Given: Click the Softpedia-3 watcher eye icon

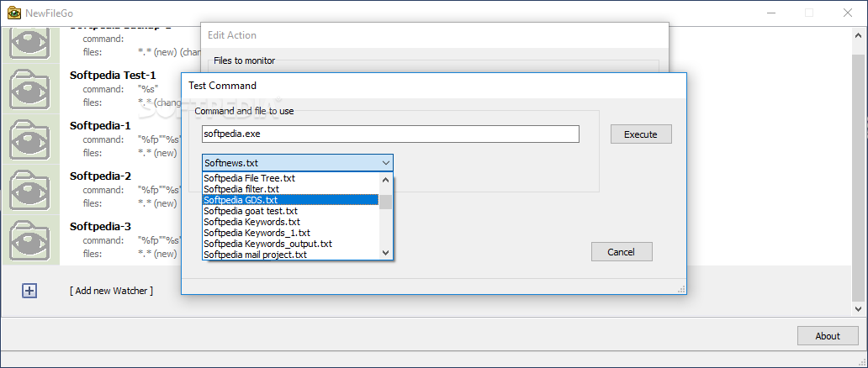Looking at the screenshot, I should 30,239.
